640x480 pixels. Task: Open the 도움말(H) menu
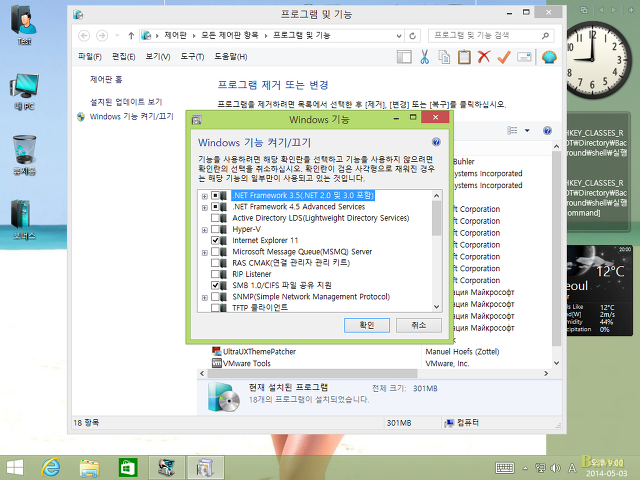[231, 57]
